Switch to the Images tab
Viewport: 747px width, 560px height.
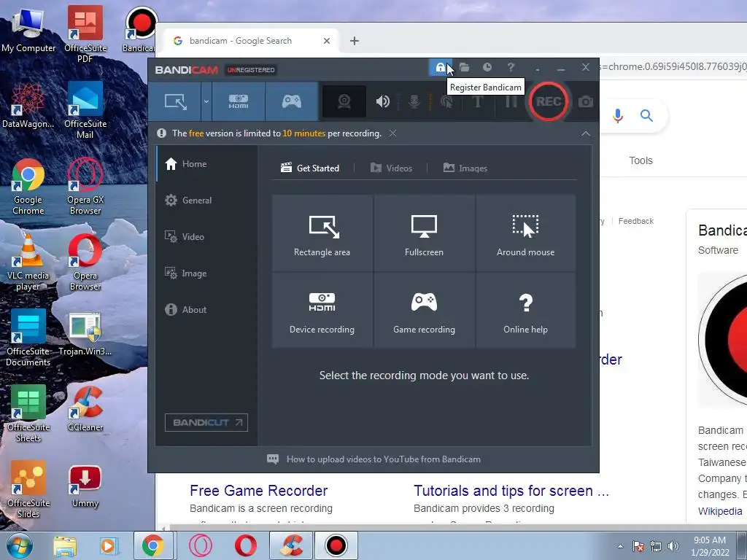[x=465, y=168]
